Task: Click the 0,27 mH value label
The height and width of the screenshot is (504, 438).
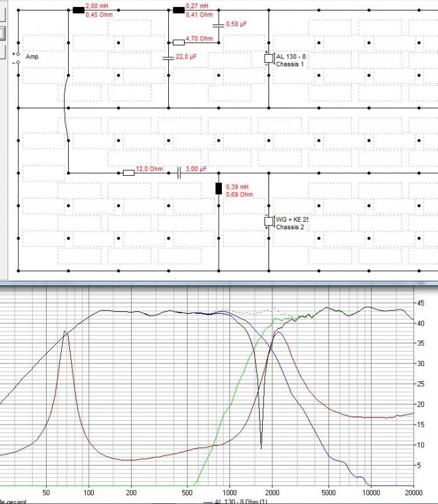Action: pyautogui.click(x=197, y=6)
